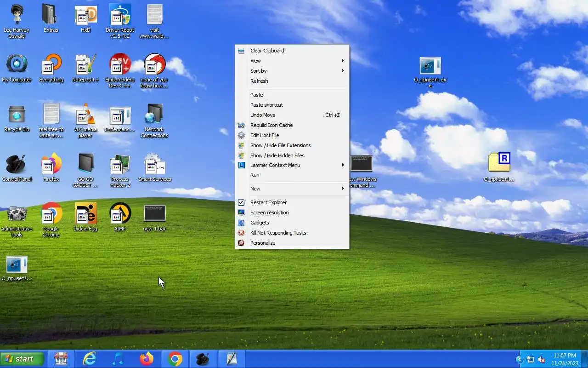The width and height of the screenshot is (588, 368).
Task: Expand the Lammer Context Menu submenu
Action: coord(292,165)
